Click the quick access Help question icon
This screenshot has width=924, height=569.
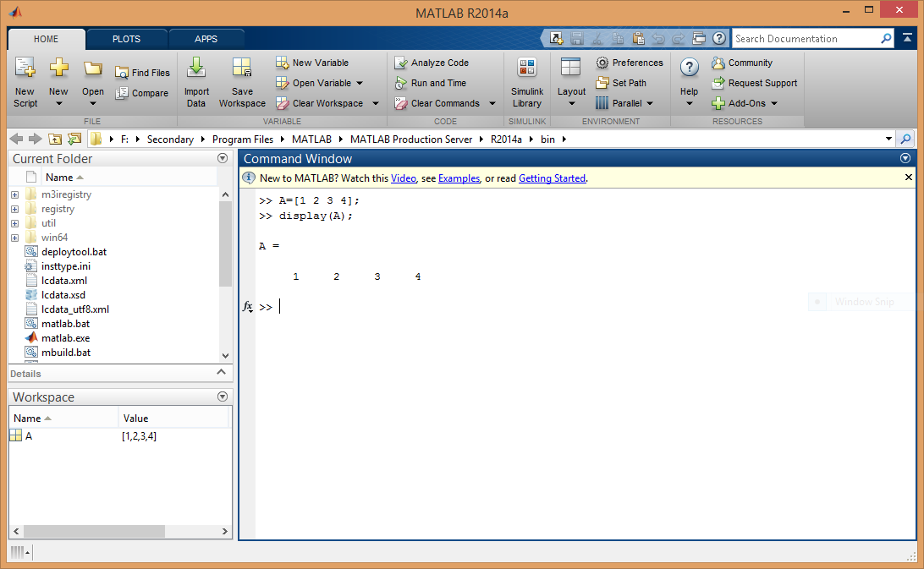point(719,38)
